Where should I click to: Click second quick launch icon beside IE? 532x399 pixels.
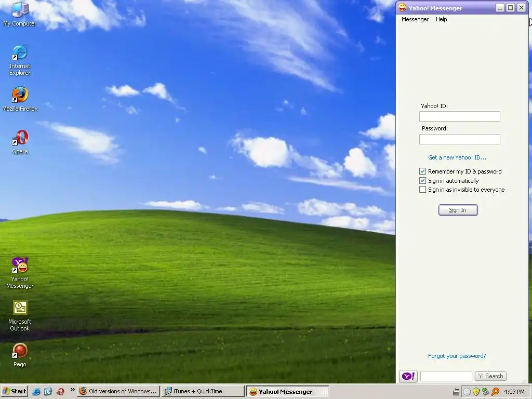point(48,392)
